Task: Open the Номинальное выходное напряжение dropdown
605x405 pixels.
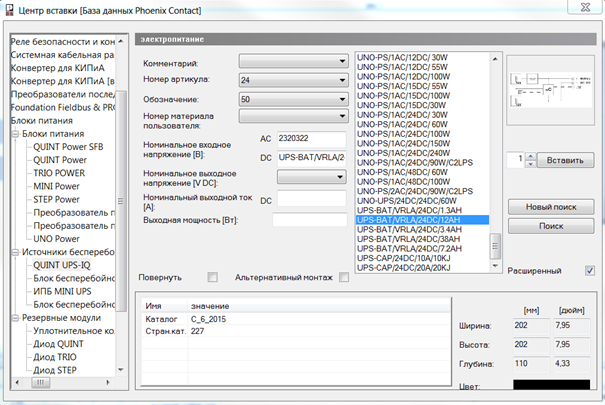Action: click(311, 177)
